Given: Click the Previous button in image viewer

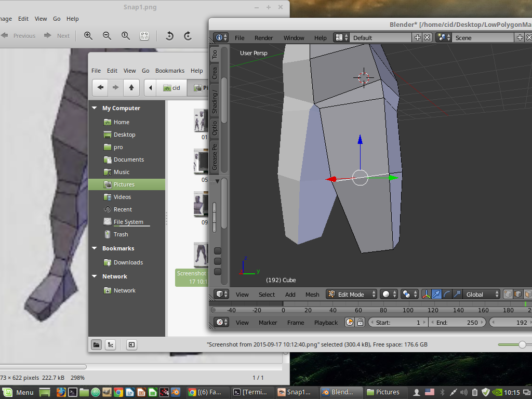Looking at the screenshot, I should (x=18, y=36).
